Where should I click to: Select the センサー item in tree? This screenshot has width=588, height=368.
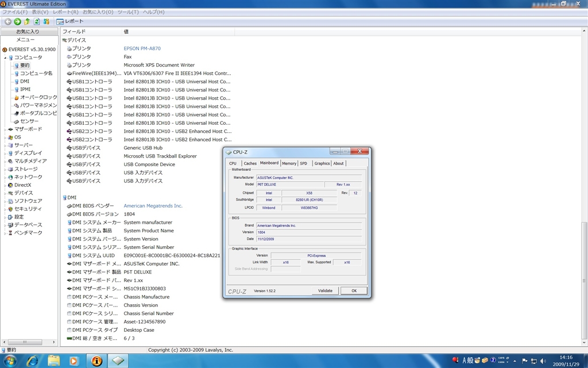coord(29,121)
